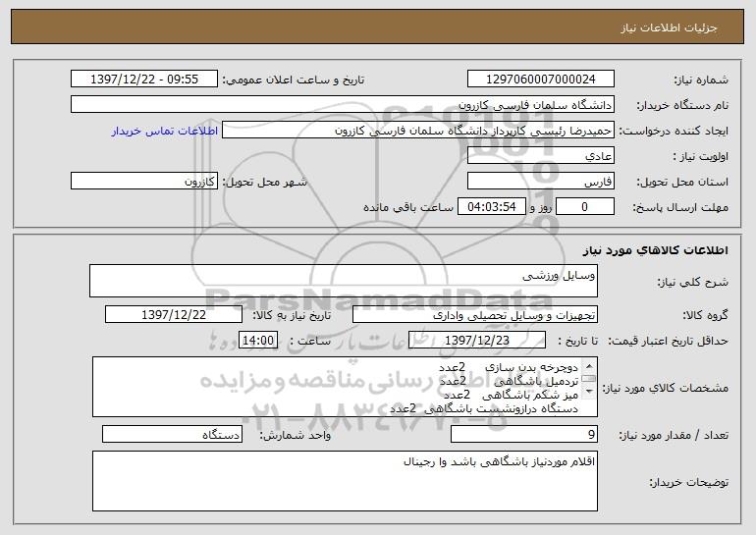Click the time field 14:00
Screen dimensions: 756x535
click(x=258, y=341)
